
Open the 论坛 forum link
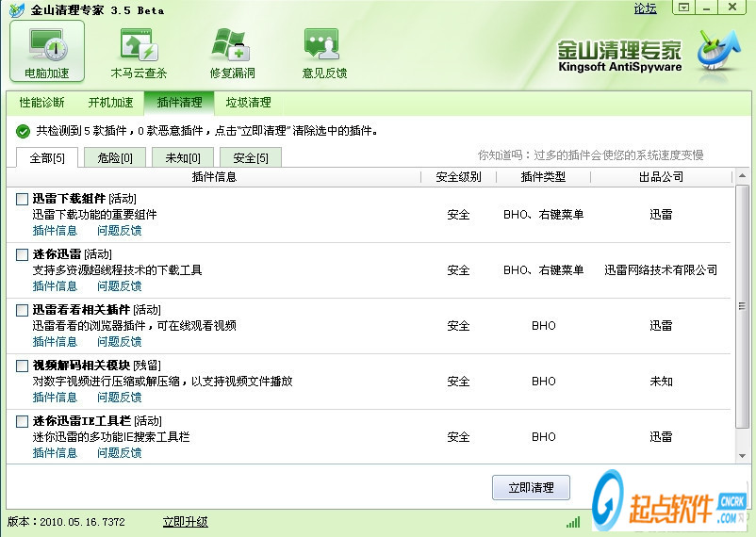[x=645, y=8]
